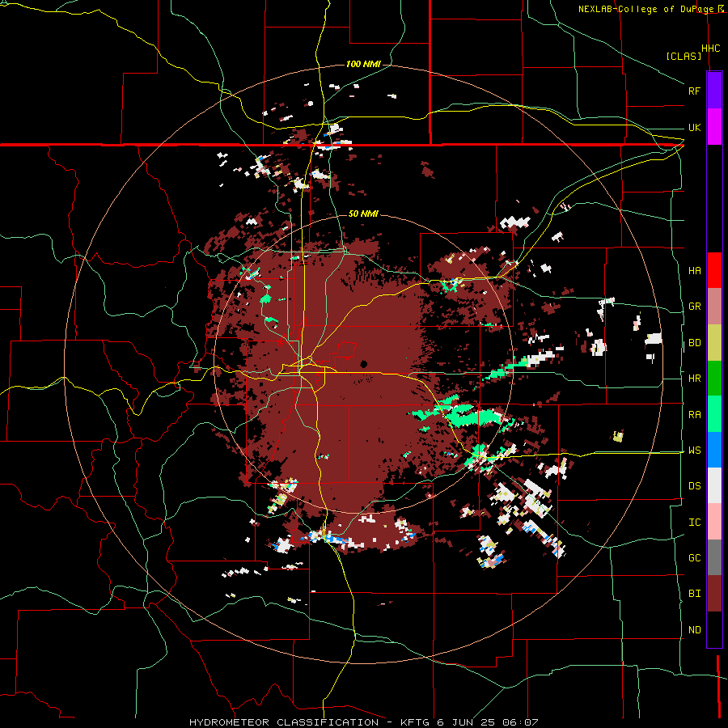The image size is (728, 728).
Task: Select the light pink IC legend swatch
Action: [x=714, y=522]
